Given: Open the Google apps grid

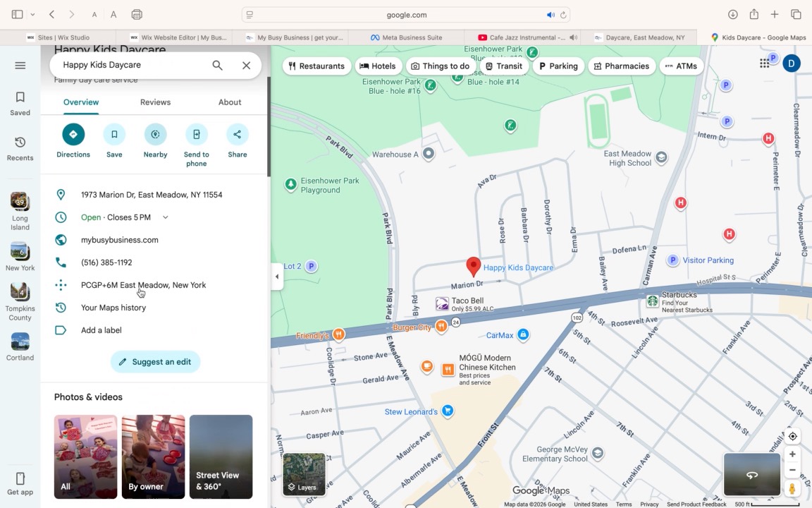Looking at the screenshot, I should [x=764, y=64].
